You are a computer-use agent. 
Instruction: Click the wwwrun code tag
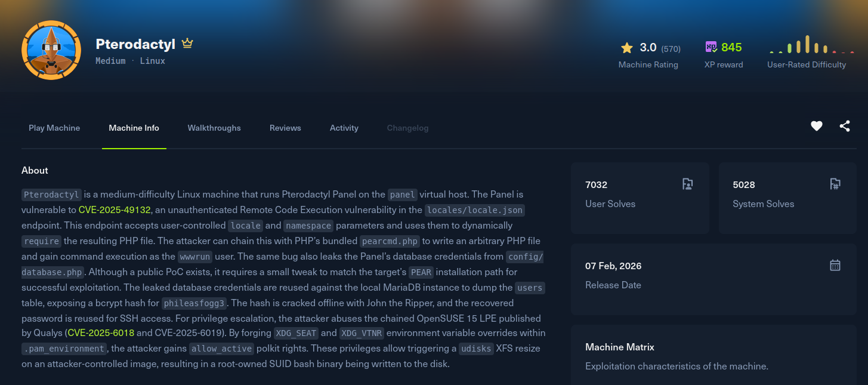[x=194, y=257]
